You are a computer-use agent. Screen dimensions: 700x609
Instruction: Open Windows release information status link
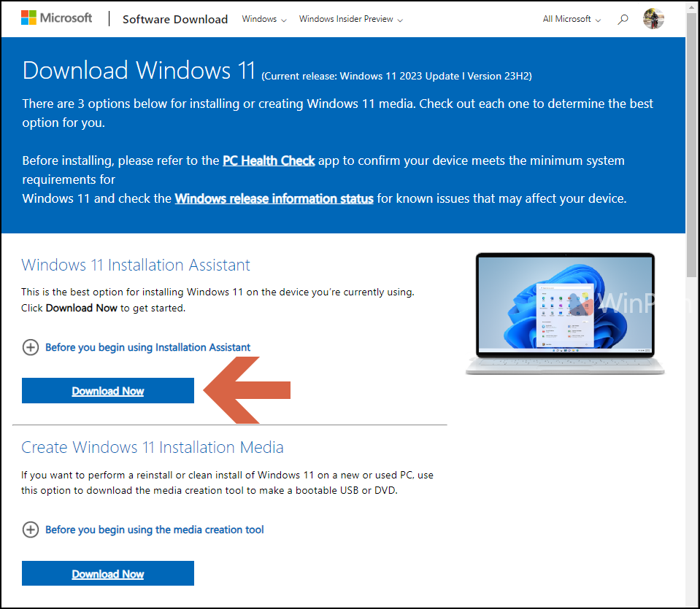(x=274, y=198)
